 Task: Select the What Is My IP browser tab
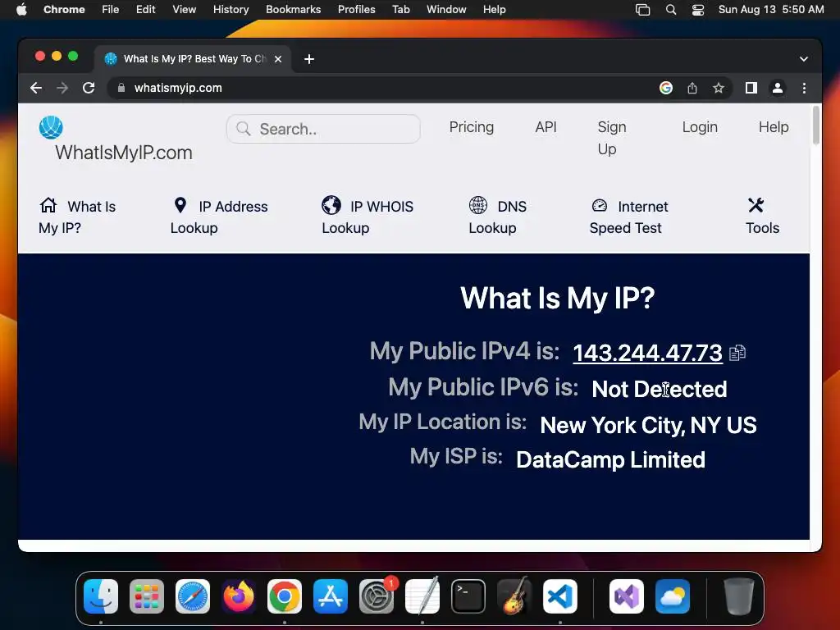pyautogui.click(x=193, y=58)
